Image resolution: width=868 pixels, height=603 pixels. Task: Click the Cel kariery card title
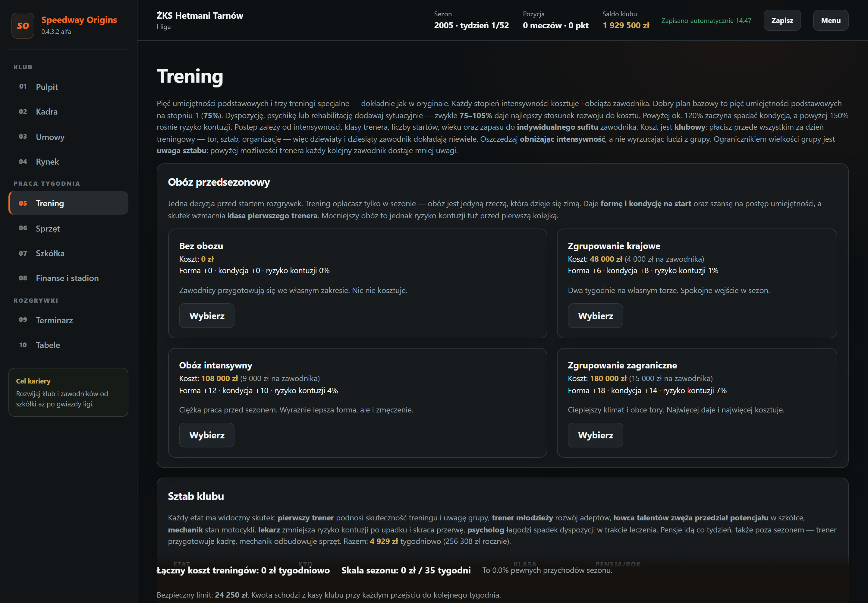(x=33, y=381)
